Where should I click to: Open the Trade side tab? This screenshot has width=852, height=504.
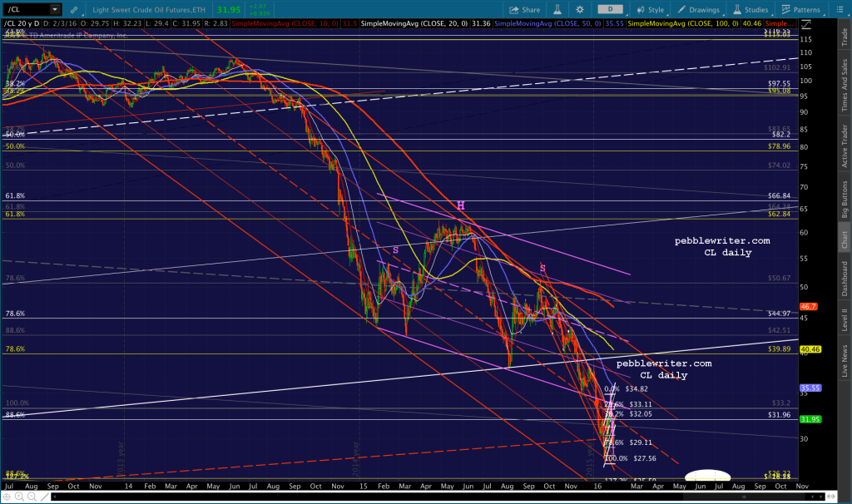click(x=845, y=37)
